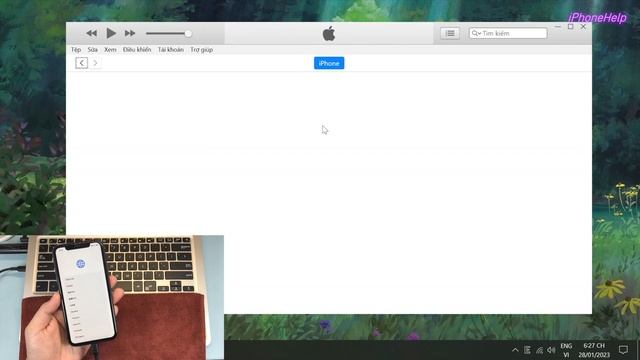Click the speaker volume tray icon

point(551,350)
